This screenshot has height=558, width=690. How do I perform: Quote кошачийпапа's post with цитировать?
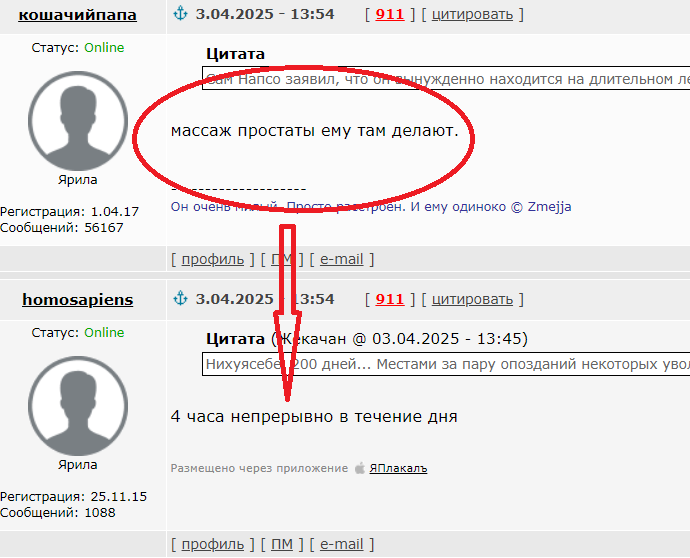coord(472,15)
